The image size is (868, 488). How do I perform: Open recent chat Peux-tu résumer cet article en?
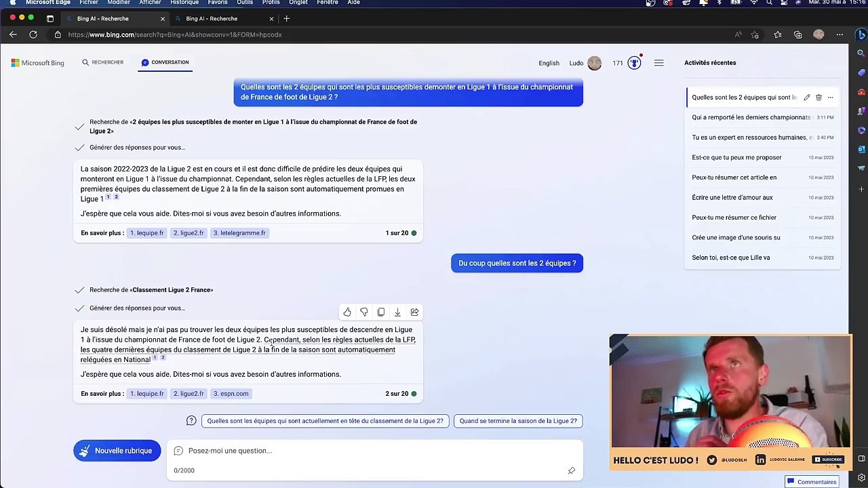(762, 178)
